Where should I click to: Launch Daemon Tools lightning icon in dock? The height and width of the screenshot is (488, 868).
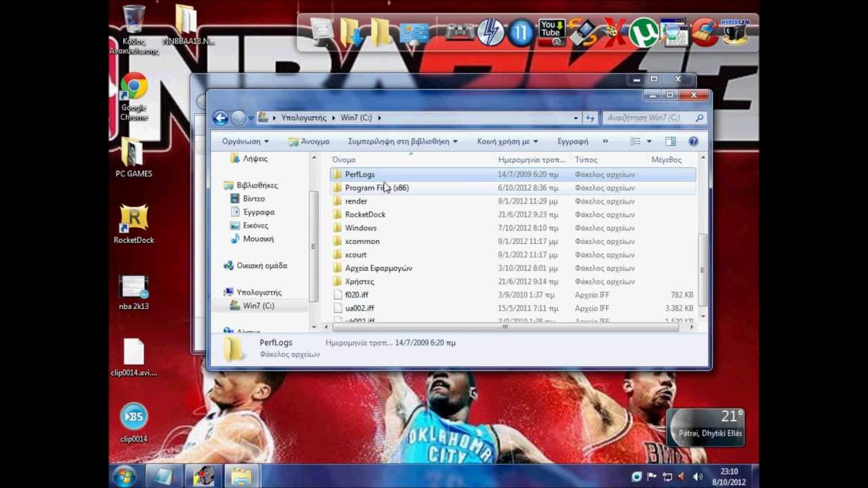coord(490,33)
